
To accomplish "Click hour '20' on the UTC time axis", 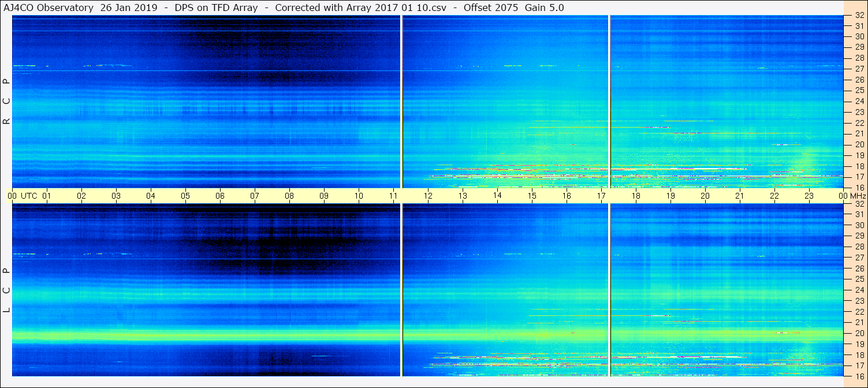I will tap(705, 196).
